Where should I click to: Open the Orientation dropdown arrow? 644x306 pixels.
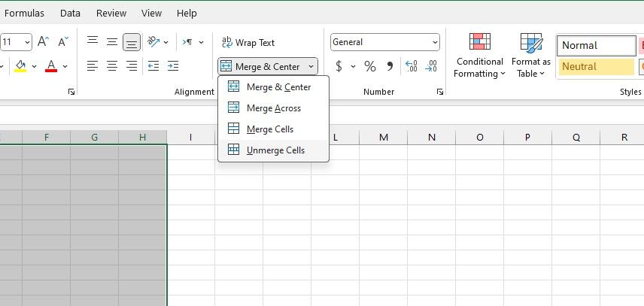(166, 42)
